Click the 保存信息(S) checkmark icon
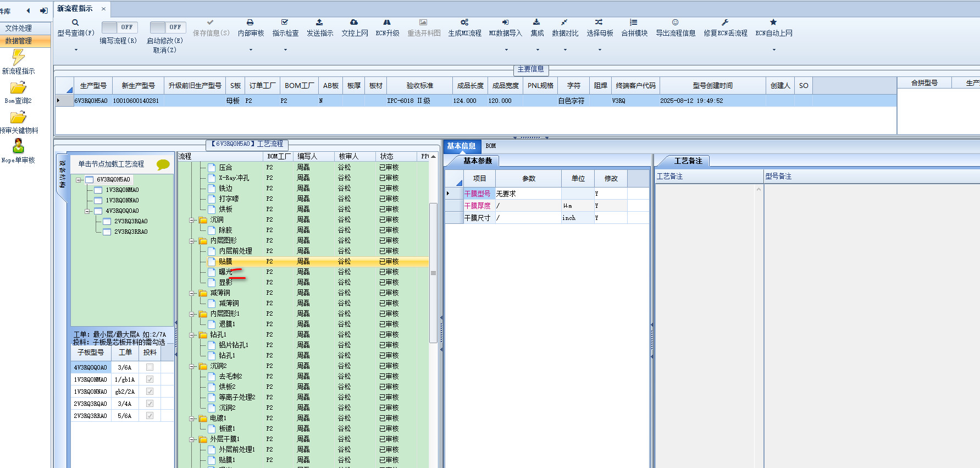The height and width of the screenshot is (468, 980). click(x=211, y=23)
